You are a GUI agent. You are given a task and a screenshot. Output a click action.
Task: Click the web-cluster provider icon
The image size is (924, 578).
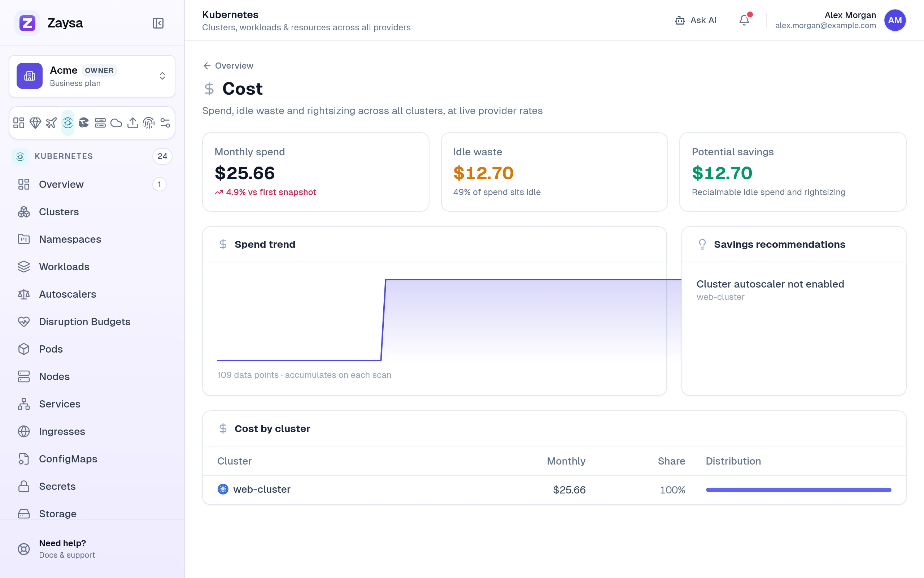(223, 489)
